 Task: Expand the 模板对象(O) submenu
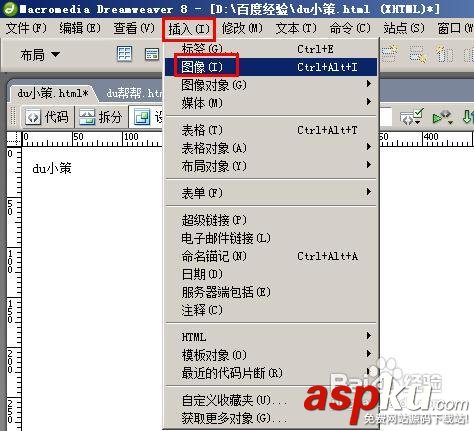click(271, 355)
